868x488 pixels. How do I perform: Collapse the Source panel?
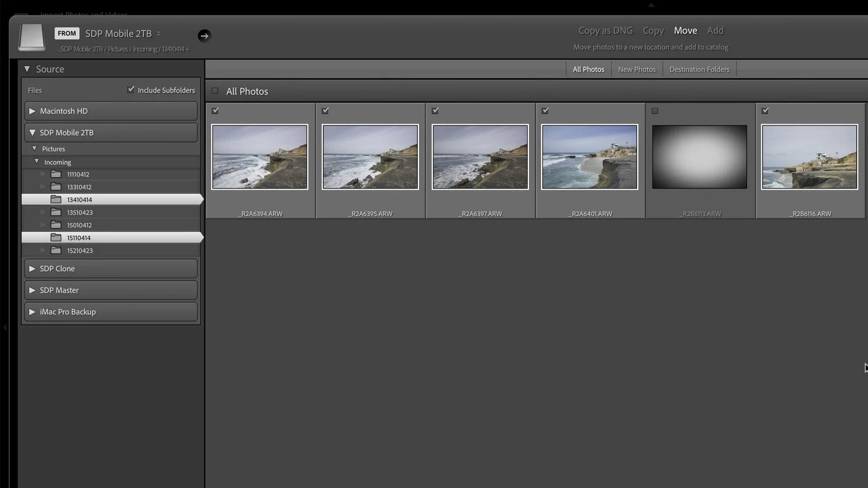coord(27,68)
